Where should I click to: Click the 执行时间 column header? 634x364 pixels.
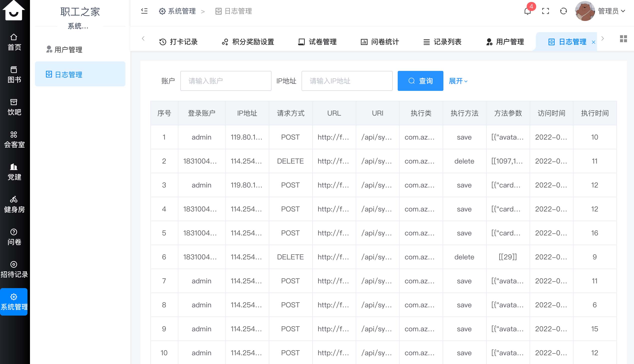tap(595, 113)
